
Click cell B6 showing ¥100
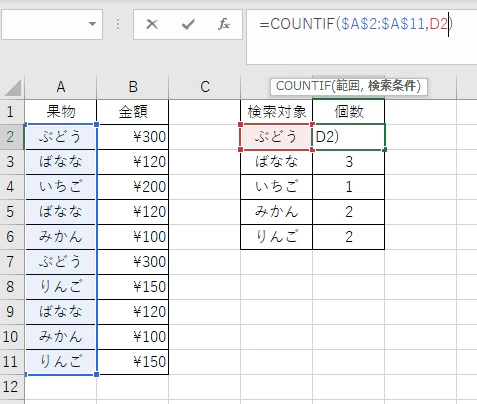(x=133, y=237)
